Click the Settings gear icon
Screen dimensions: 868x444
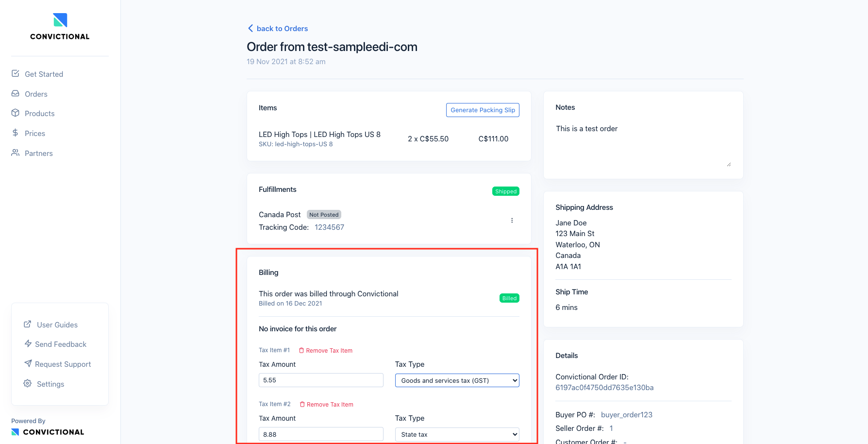coord(28,383)
